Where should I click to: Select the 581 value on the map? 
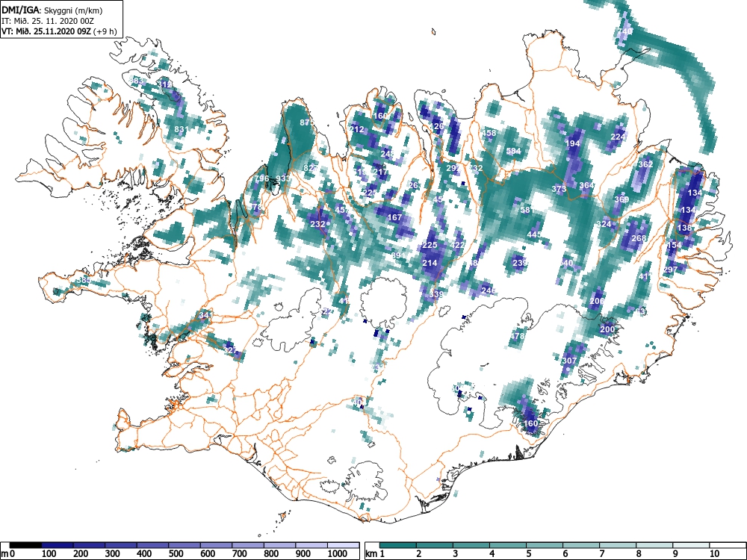pos(526,210)
